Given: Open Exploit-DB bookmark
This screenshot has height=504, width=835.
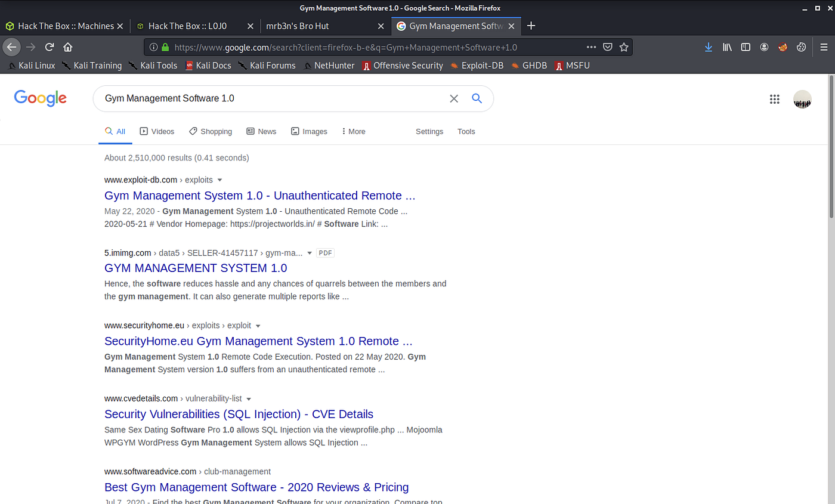Looking at the screenshot, I should 477,66.
